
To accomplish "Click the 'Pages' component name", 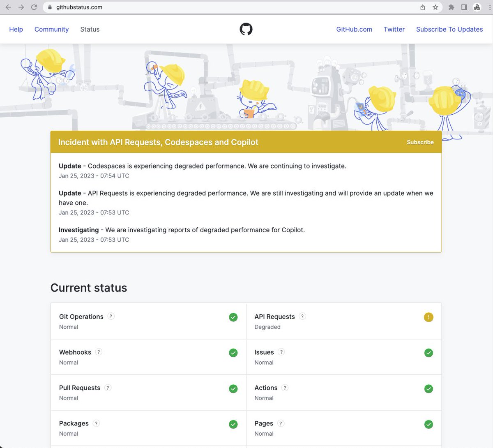I will [x=264, y=423].
